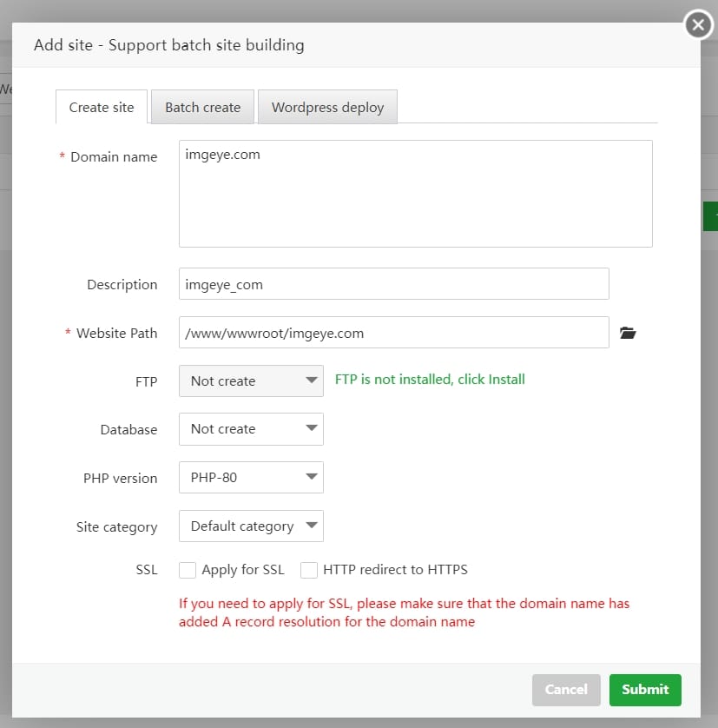Click the Site category dropdown arrow

[312, 525]
